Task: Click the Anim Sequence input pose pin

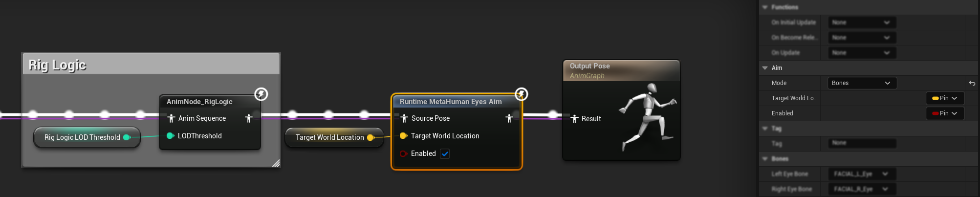Action: [x=171, y=118]
